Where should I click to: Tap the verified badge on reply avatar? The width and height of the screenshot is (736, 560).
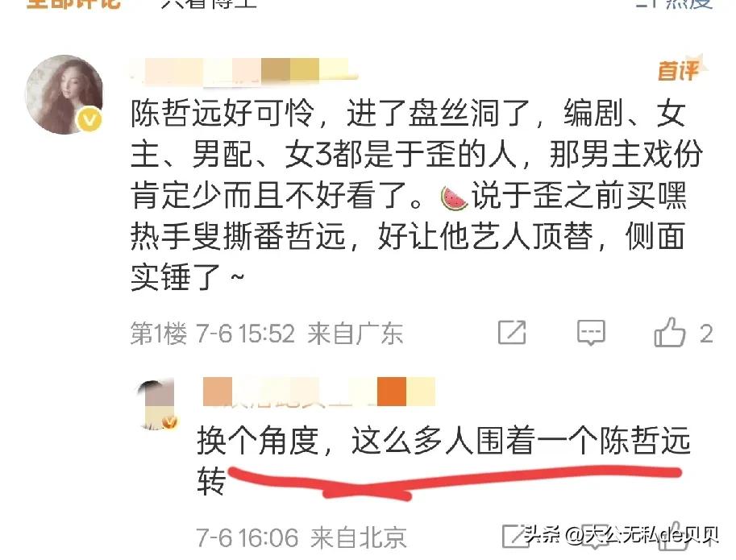[x=169, y=422]
